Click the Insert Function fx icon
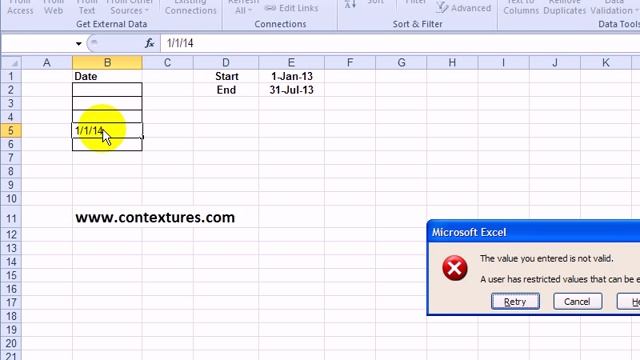 coord(149,43)
